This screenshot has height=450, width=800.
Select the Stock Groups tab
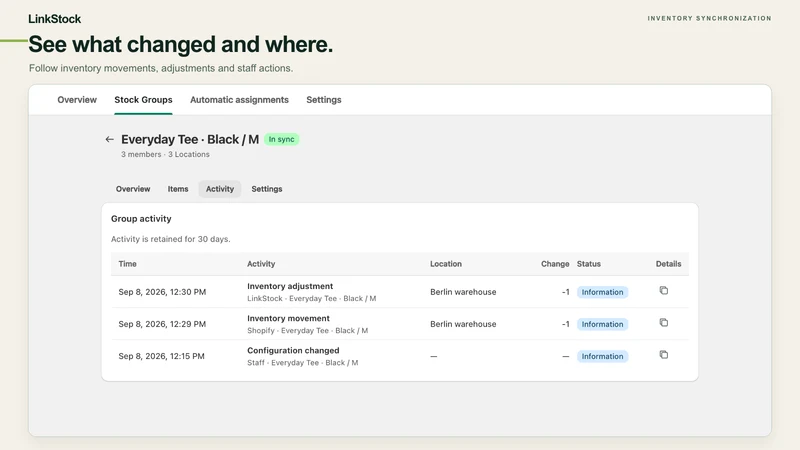[143, 100]
